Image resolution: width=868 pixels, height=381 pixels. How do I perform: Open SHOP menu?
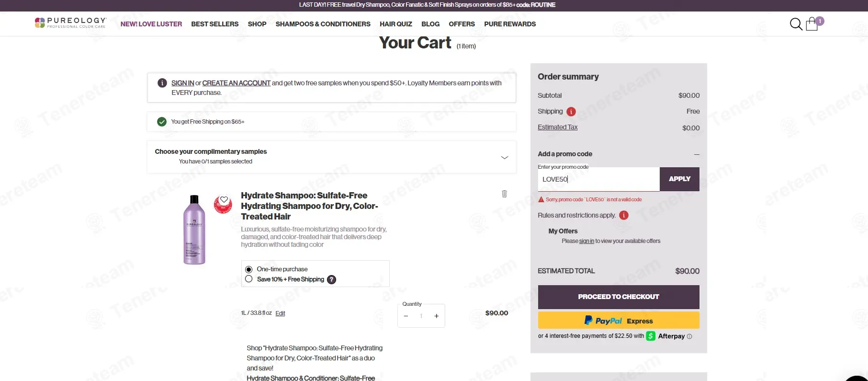(257, 24)
